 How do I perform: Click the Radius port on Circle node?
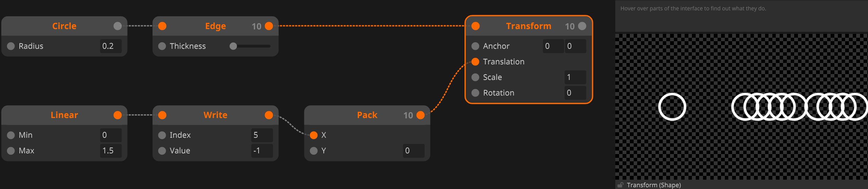[x=11, y=46]
